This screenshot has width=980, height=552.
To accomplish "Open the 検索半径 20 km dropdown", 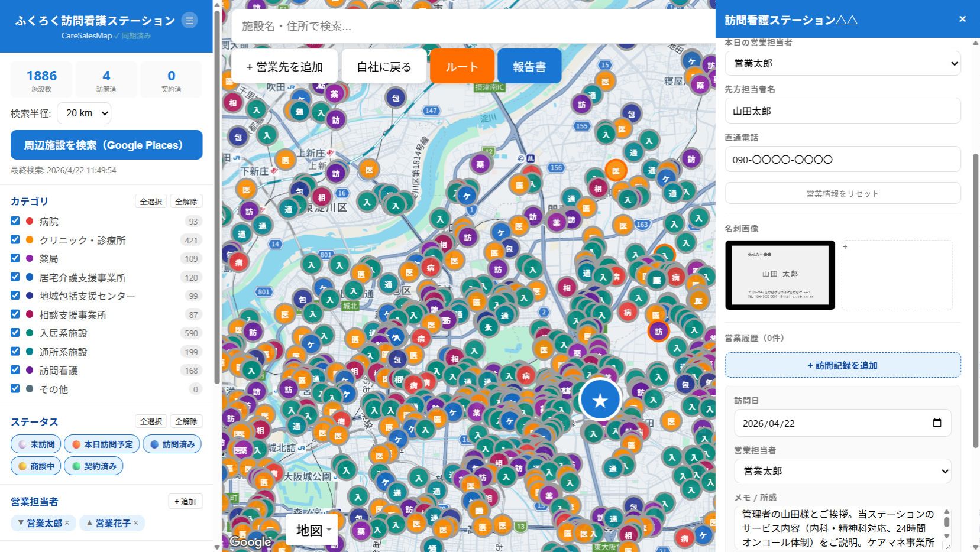I will click(84, 113).
